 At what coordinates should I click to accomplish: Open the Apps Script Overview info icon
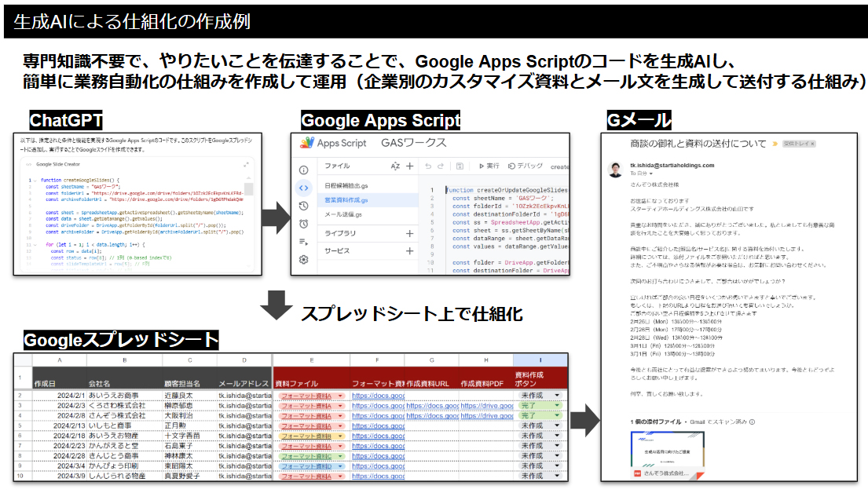pyautogui.click(x=303, y=170)
